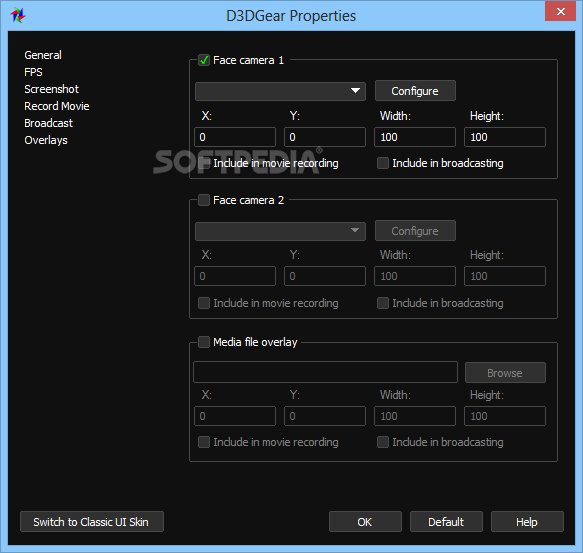Open the Broadcast settings page
Screen dimensions: 583x553
pyautogui.click(x=48, y=123)
